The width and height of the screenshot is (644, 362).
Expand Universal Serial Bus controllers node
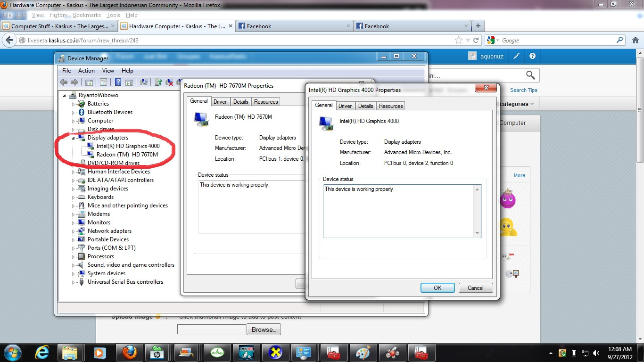[x=73, y=282]
